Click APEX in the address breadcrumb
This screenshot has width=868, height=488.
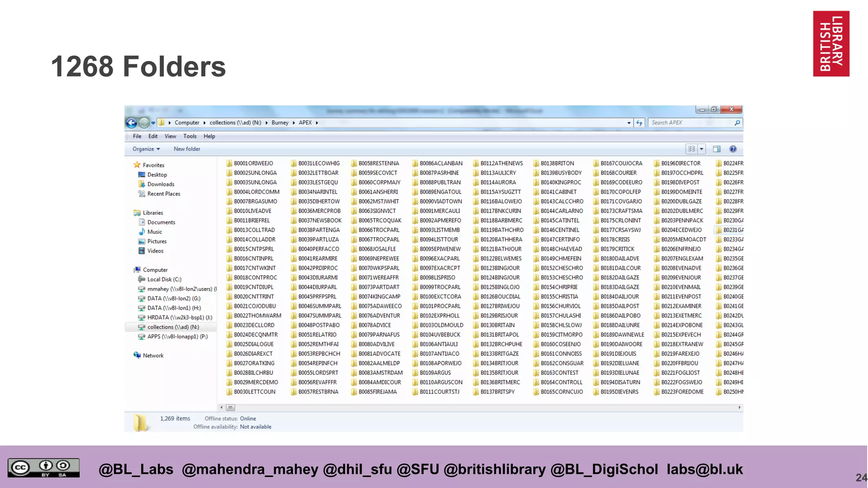pos(305,123)
